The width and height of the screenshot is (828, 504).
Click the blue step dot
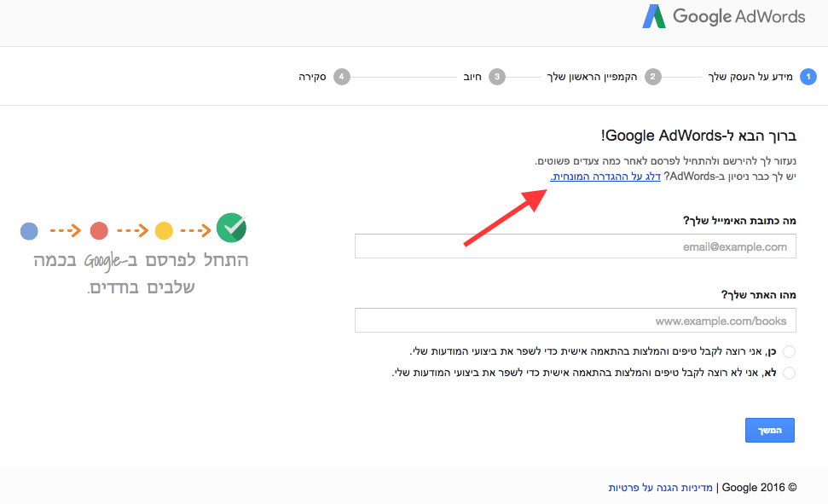point(29,230)
